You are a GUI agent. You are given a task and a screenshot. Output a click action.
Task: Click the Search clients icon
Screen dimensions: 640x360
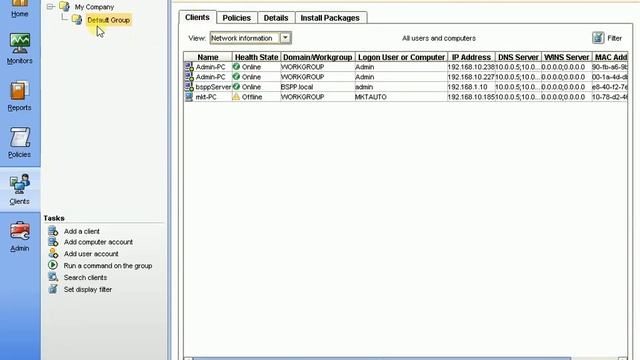pyautogui.click(x=53, y=277)
